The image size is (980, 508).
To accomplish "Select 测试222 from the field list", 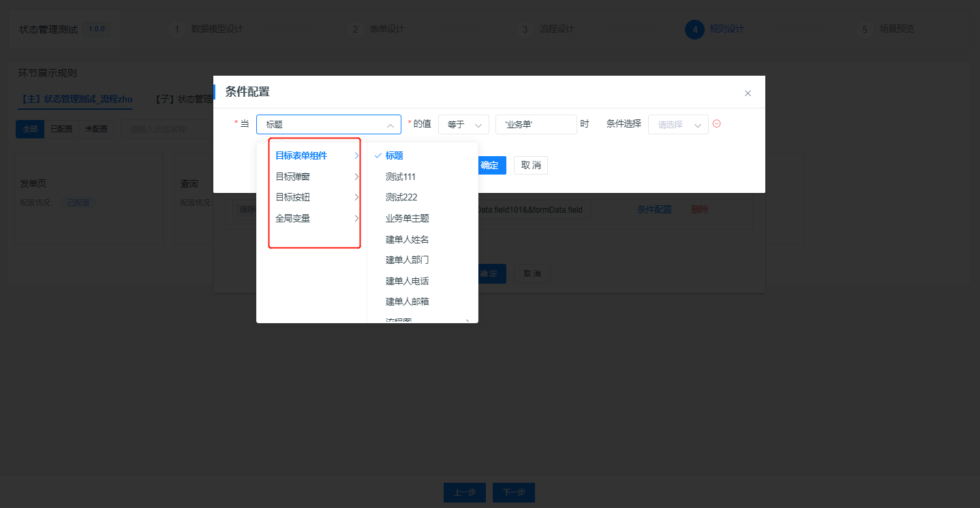I will coord(423,198).
